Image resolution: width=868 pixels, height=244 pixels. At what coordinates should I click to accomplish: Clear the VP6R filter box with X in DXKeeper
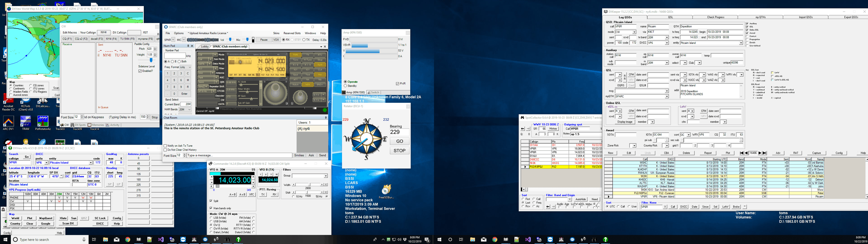point(665,207)
